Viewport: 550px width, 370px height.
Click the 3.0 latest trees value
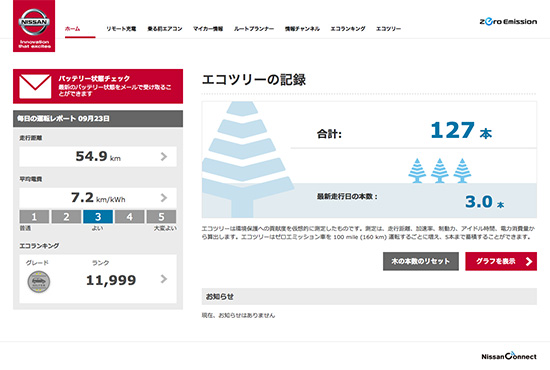479,202
